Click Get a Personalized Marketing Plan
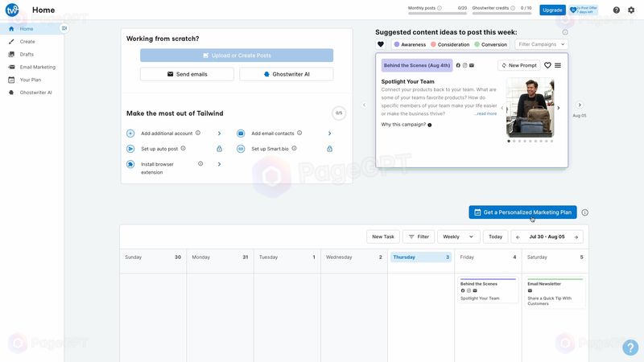The image size is (644, 362). point(522,212)
